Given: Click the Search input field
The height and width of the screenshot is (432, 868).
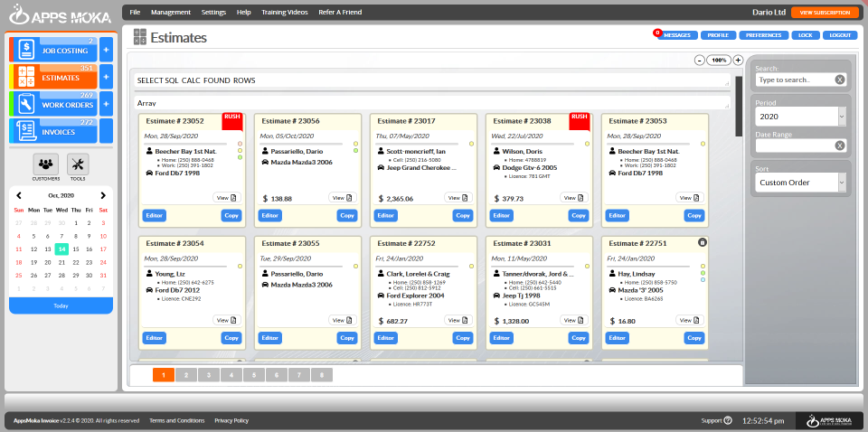Looking at the screenshot, I should (795, 80).
